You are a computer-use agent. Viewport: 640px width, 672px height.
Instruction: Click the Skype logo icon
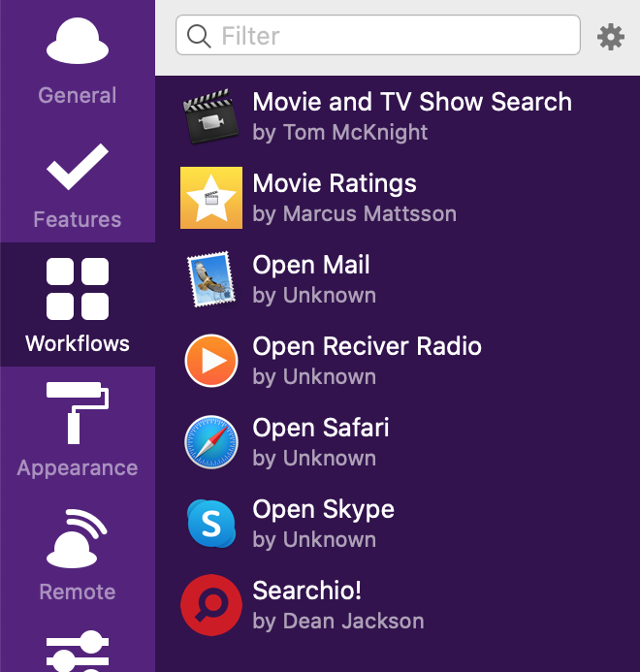[x=211, y=524]
